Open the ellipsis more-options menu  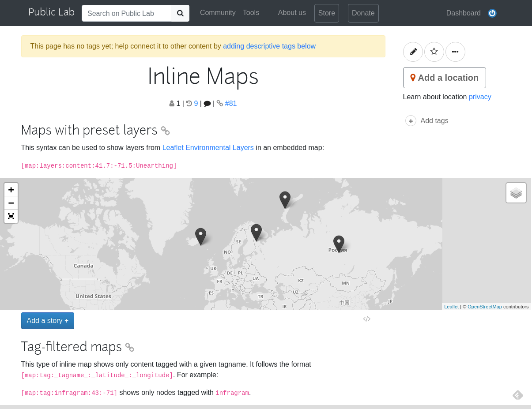pos(455,52)
